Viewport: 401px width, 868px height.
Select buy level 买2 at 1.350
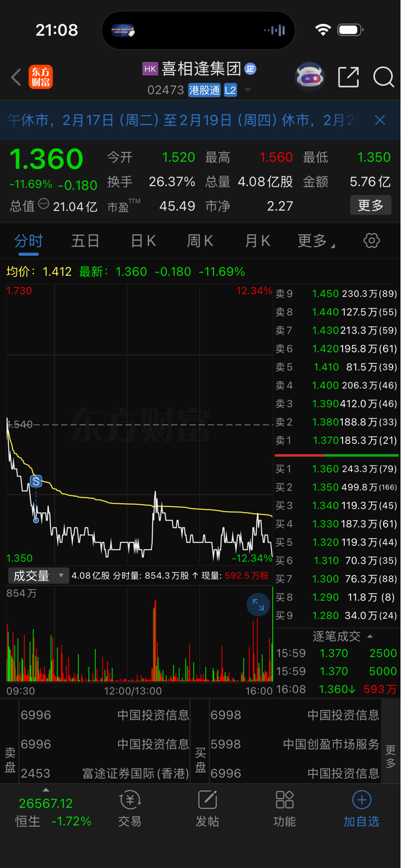pos(336,487)
